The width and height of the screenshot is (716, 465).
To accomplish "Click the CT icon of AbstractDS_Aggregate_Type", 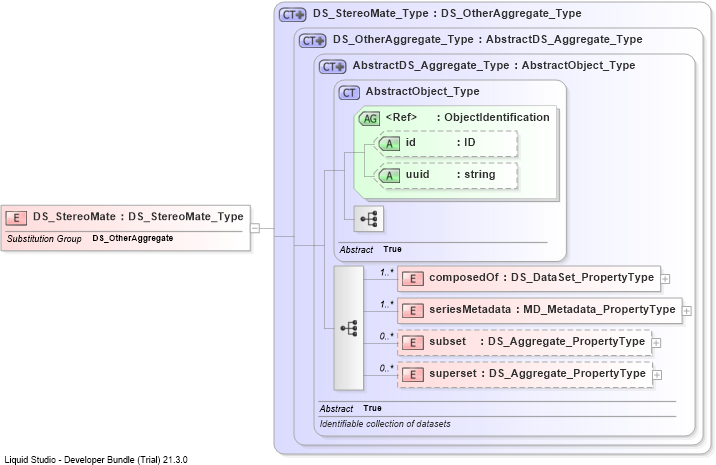I will [332, 67].
